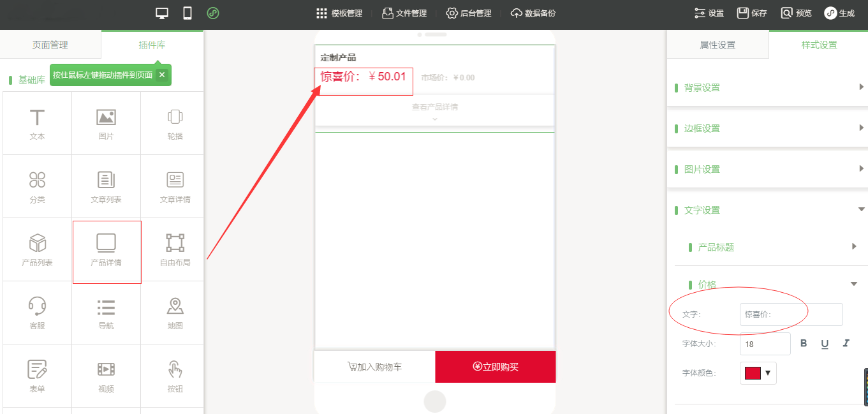Image resolution: width=868 pixels, height=414 pixels.
Task: Switch to mobile phone view icon
Action: [188, 13]
